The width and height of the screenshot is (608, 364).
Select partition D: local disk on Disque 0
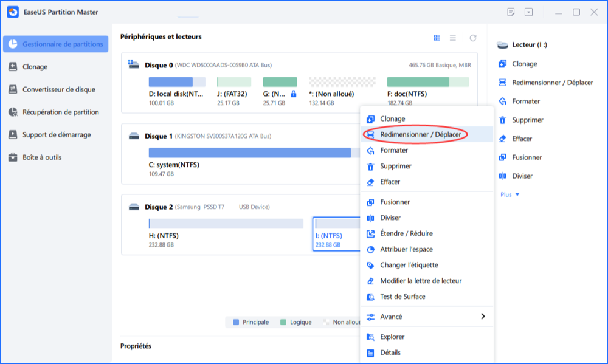point(177,92)
